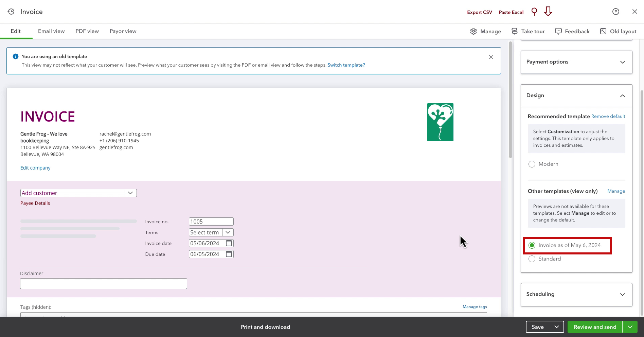The image size is (644, 337).
Task: Open the Due date calendar picker
Action: pos(229,254)
